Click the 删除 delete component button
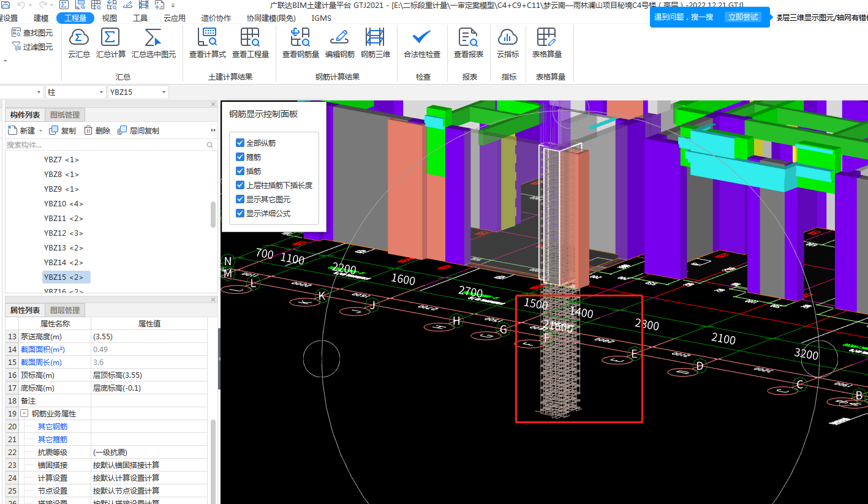 97,130
